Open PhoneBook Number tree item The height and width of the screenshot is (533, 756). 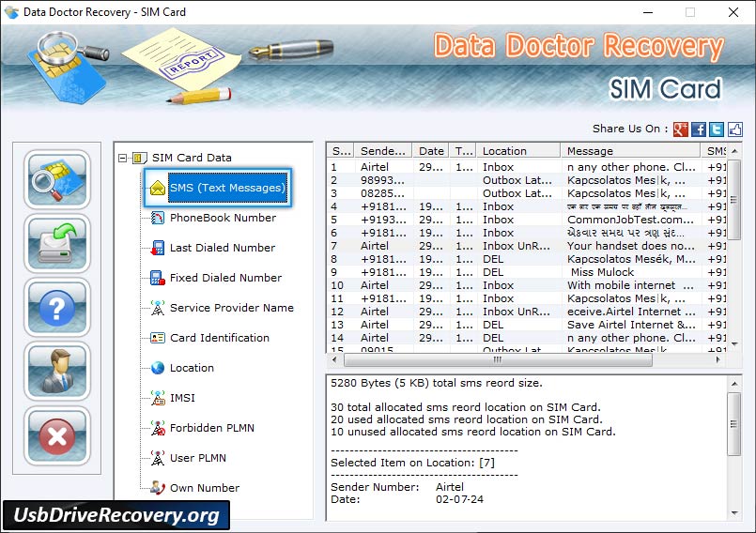[x=223, y=218]
